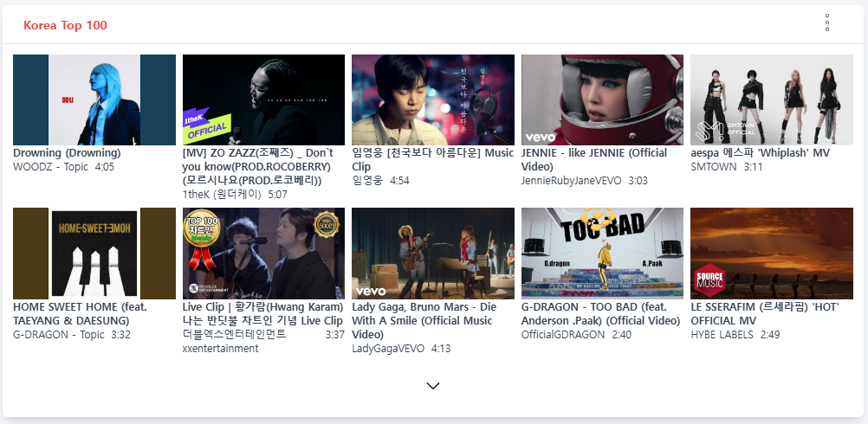The height and width of the screenshot is (424, 868).
Task: Click the 2:40 duration of TOO BAD
Action: (x=621, y=335)
